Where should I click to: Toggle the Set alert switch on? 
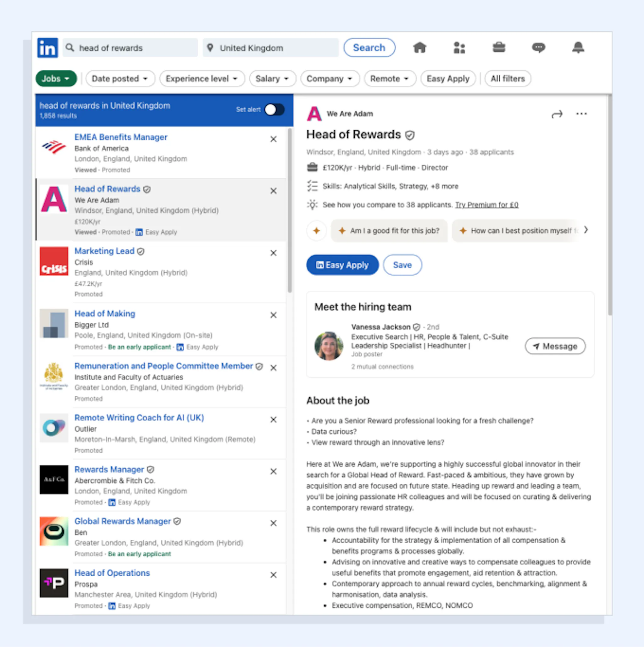coord(275,109)
